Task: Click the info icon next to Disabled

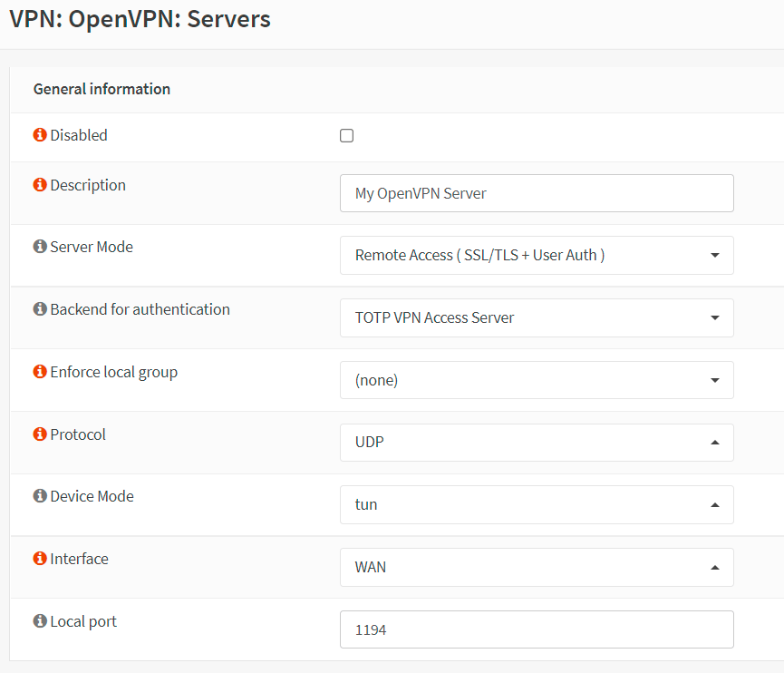Action: pos(40,134)
